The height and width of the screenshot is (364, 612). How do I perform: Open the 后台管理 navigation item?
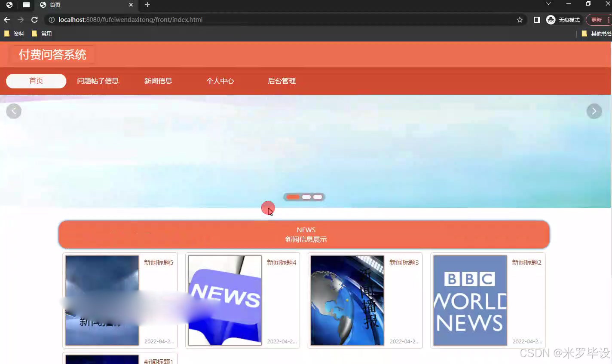282,81
